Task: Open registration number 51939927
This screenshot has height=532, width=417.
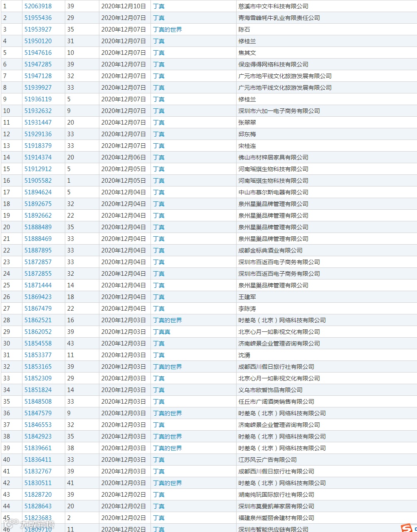Action: coord(38,88)
